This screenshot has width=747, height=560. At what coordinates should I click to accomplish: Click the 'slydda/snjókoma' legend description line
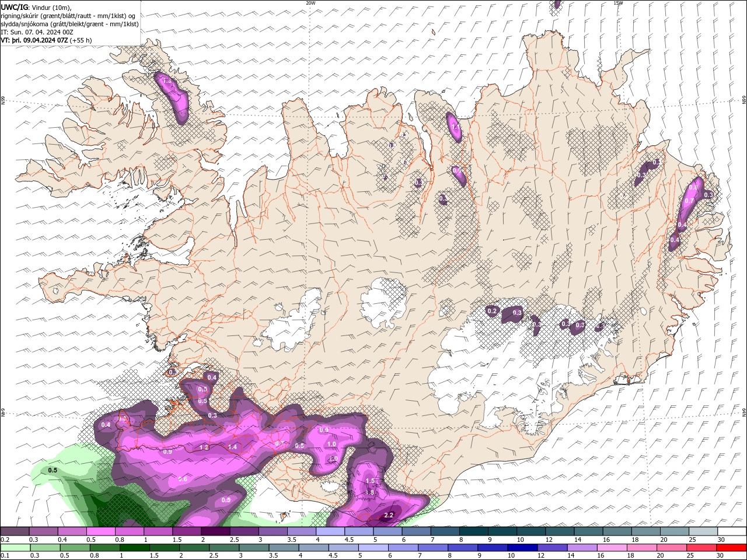[x=69, y=24]
